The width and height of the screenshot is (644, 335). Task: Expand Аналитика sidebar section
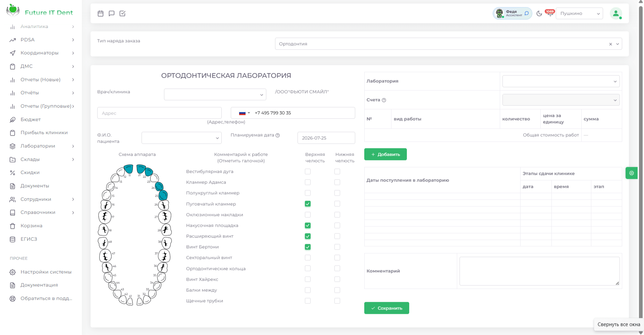[42, 26]
